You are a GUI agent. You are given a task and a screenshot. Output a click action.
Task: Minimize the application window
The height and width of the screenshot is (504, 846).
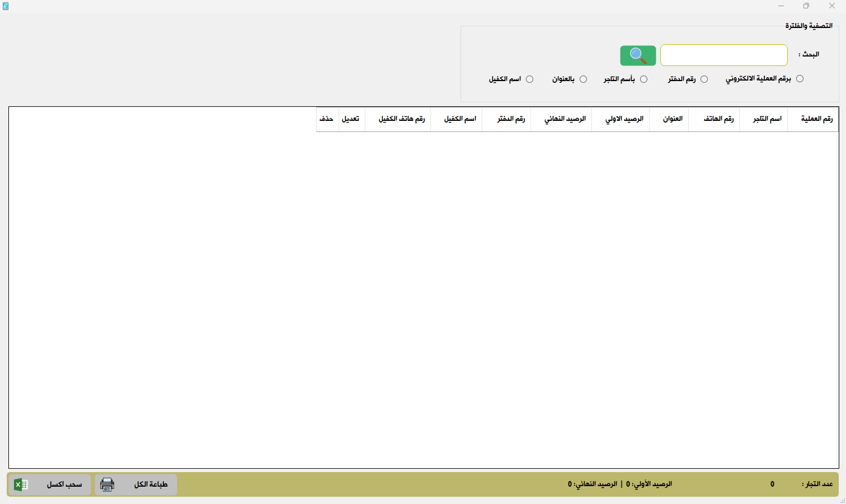pyautogui.click(x=781, y=6)
